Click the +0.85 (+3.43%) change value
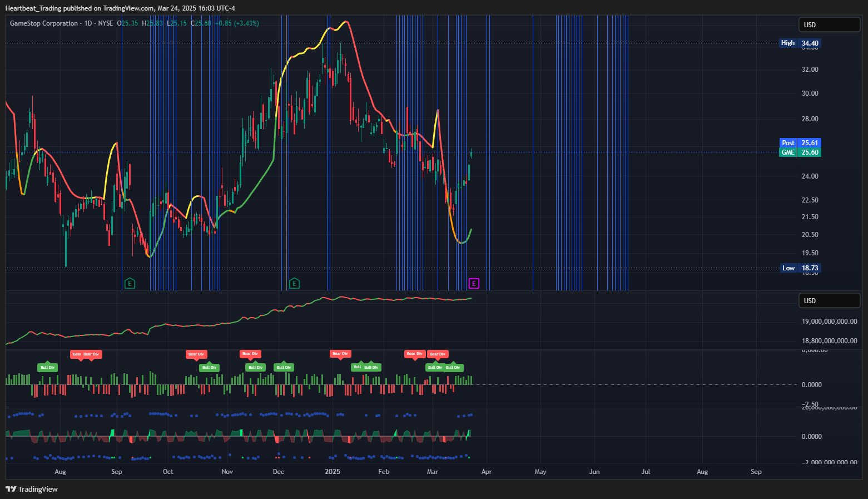 click(x=237, y=23)
